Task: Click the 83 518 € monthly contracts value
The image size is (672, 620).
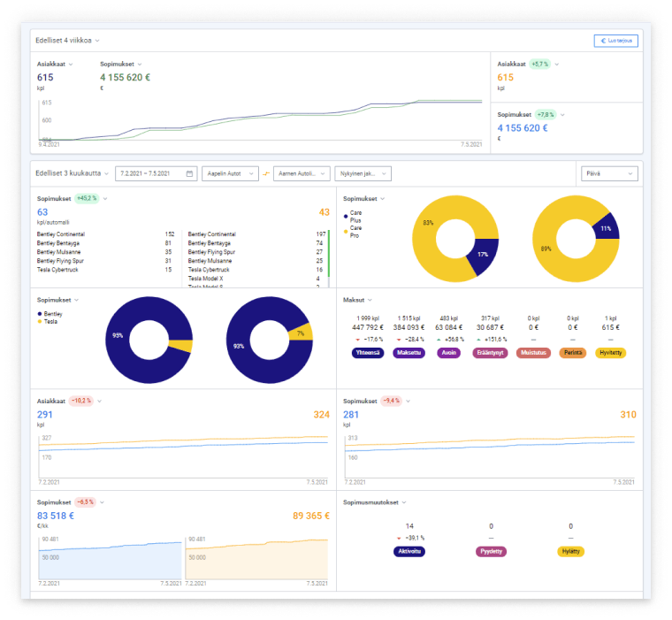Action: (x=56, y=516)
